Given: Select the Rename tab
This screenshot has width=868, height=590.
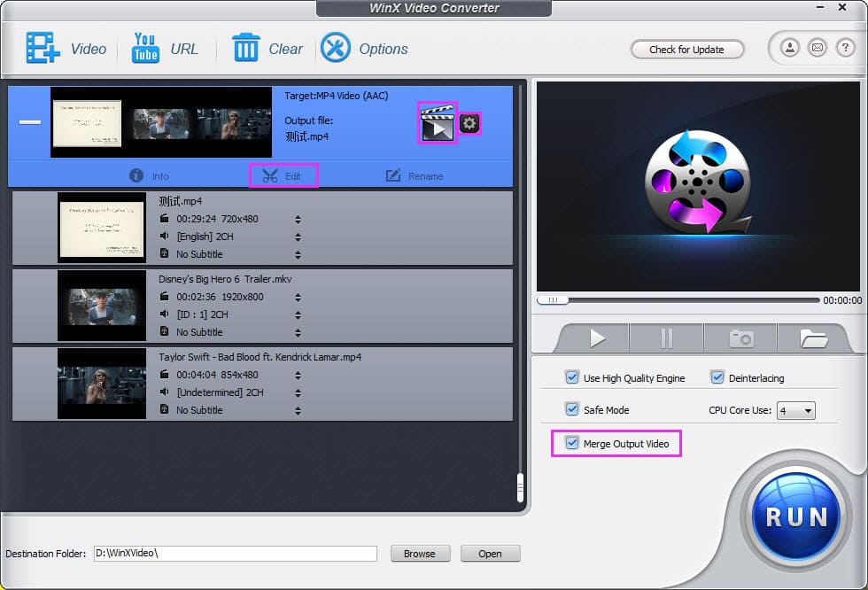Looking at the screenshot, I should 415,176.
